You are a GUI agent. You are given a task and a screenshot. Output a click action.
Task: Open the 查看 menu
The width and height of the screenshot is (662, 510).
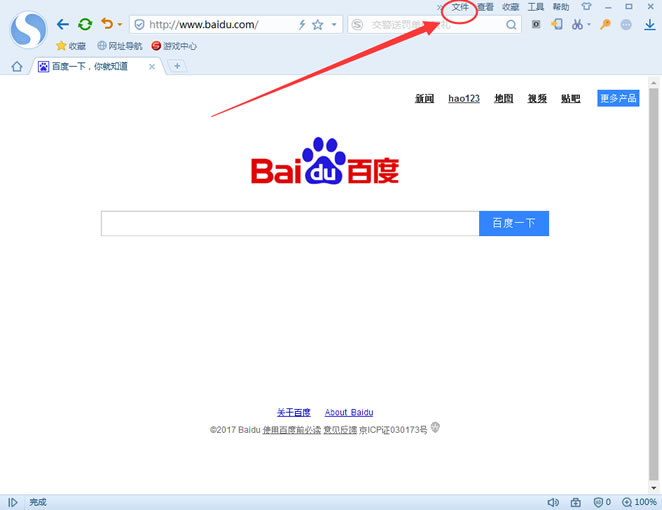coord(485,7)
